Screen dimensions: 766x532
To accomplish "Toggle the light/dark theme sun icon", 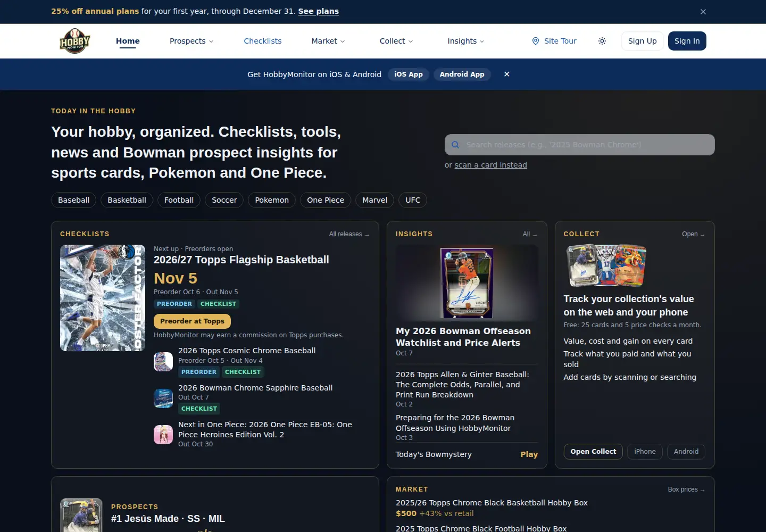I will coord(602,41).
